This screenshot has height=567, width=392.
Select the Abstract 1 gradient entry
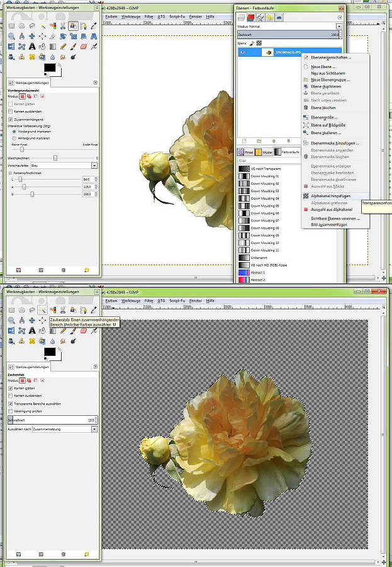tap(259, 272)
